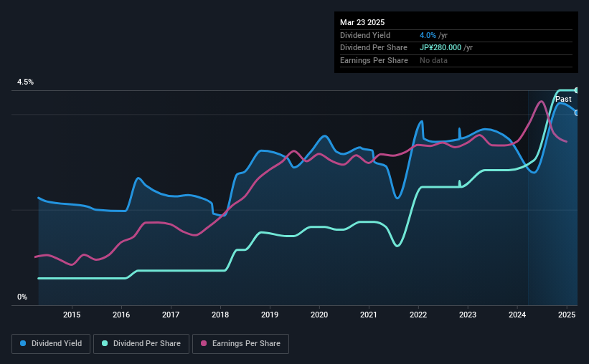Image resolution: width=589 pixels, height=364 pixels.
Task: Toggle the Dividend Per Share legend button
Action: point(141,344)
